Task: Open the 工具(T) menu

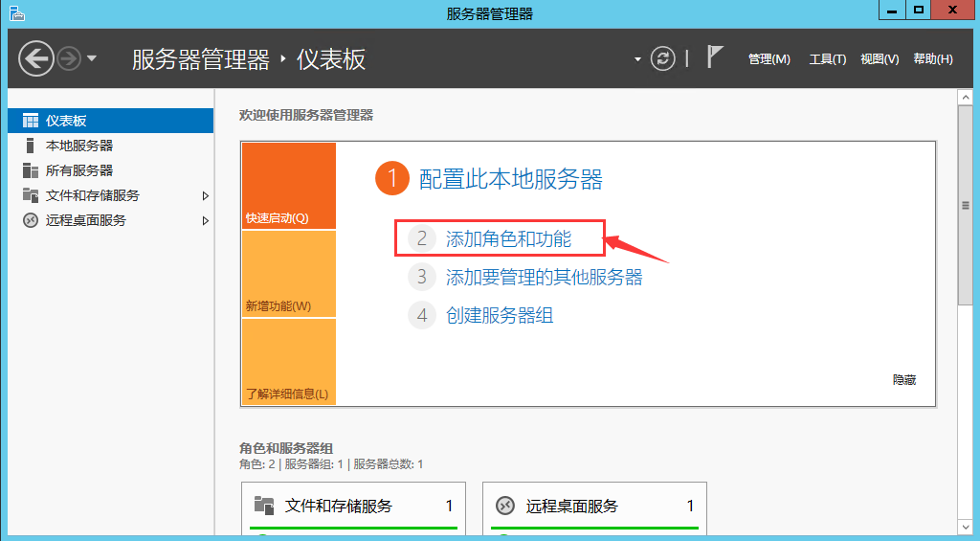Action: (x=828, y=58)
